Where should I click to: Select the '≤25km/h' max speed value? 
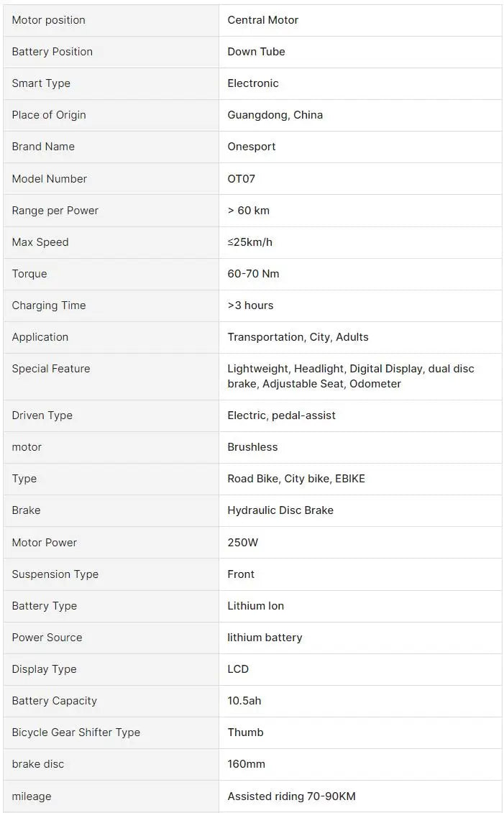(x=249, y=242)
